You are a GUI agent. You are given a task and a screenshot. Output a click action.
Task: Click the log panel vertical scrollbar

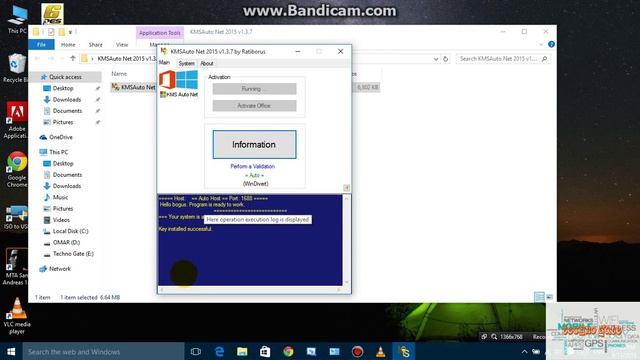[347, 240]
